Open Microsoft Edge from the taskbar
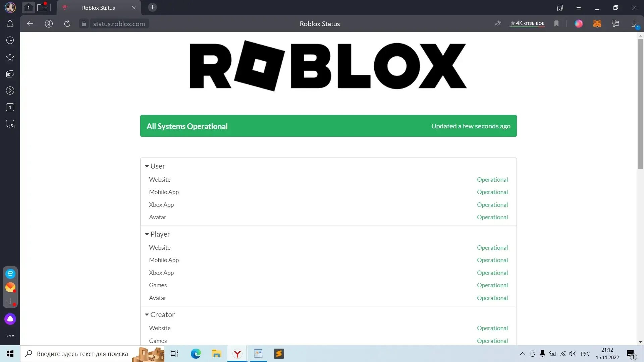This screenshot has width=644, height=362. (196, 354)
